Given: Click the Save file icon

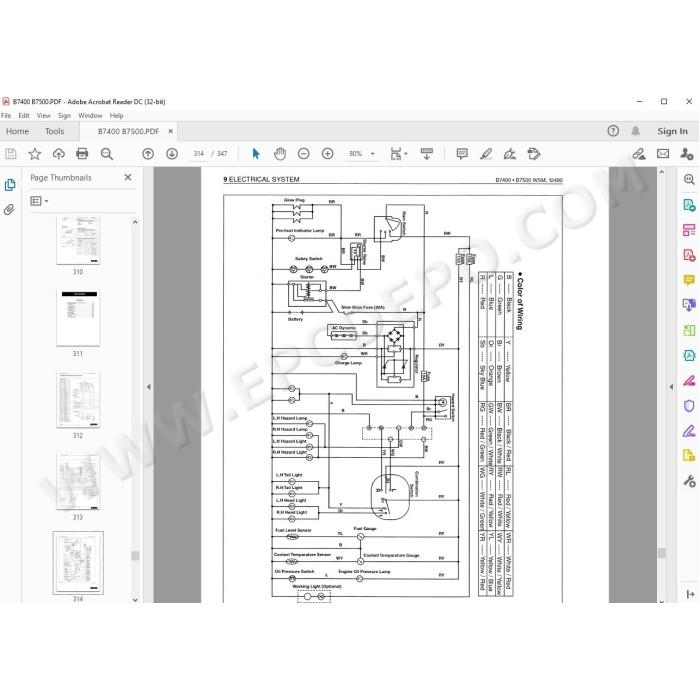Looking at the screenshot, I should pos(11,154).
